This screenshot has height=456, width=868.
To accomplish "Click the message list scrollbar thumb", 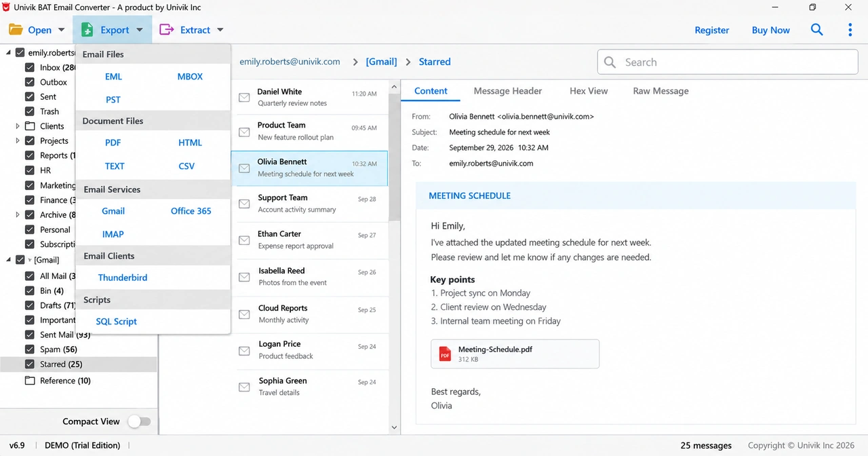I will [x=394, y=157].
